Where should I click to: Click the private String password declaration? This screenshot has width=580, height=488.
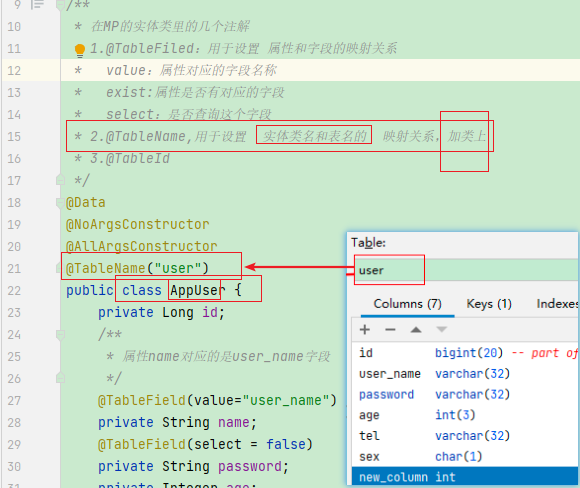(x=193, y=466)
